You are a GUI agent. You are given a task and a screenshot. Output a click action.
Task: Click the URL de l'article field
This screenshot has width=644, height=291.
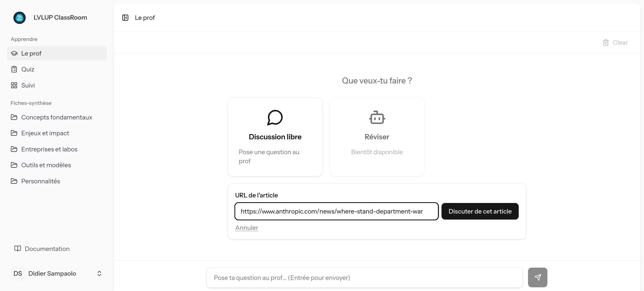(x=336, y=211)
